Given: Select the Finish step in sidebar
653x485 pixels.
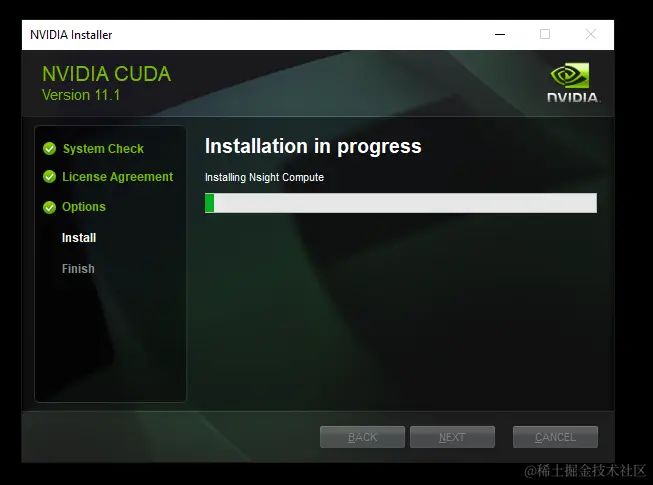Looking at the screenshot, I should point(78,269).
